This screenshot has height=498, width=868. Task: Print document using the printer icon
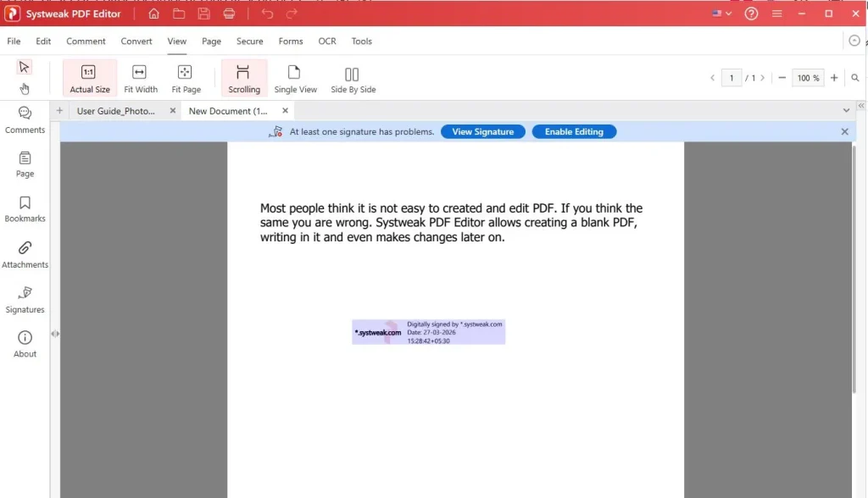229,14
